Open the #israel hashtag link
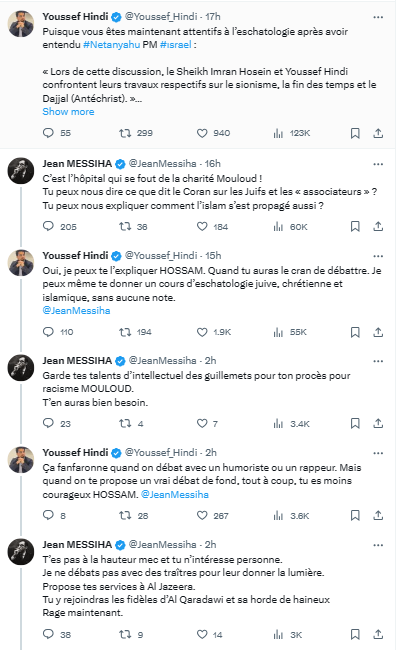Screen dimensions: 399x650 coord(176,45)
